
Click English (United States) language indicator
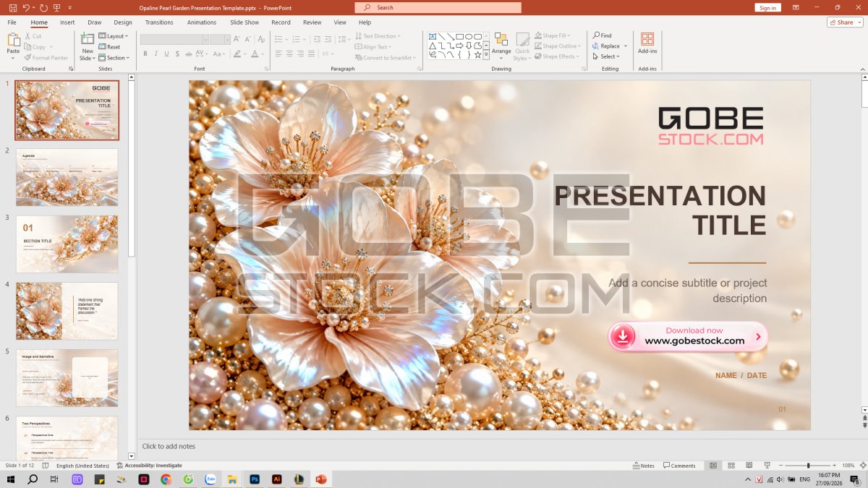82,466
